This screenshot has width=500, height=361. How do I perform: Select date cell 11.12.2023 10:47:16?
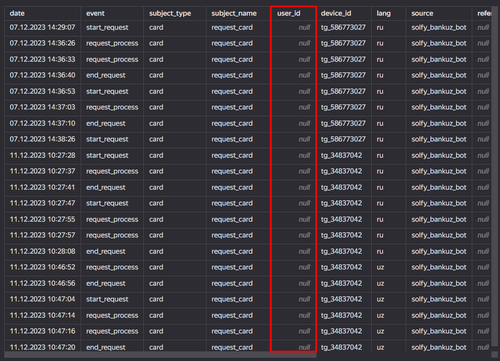pyautogui.click(x=42, y=331)
